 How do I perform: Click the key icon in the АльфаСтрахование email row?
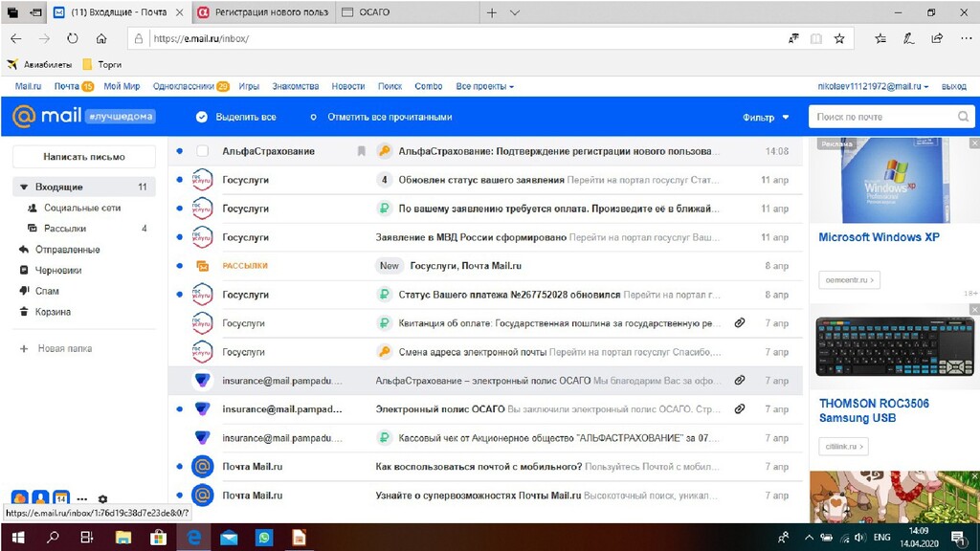(x=384, y=151)
